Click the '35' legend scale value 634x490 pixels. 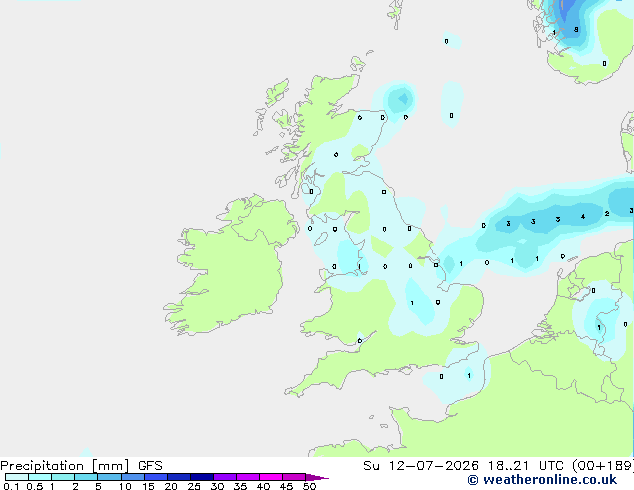240,486
